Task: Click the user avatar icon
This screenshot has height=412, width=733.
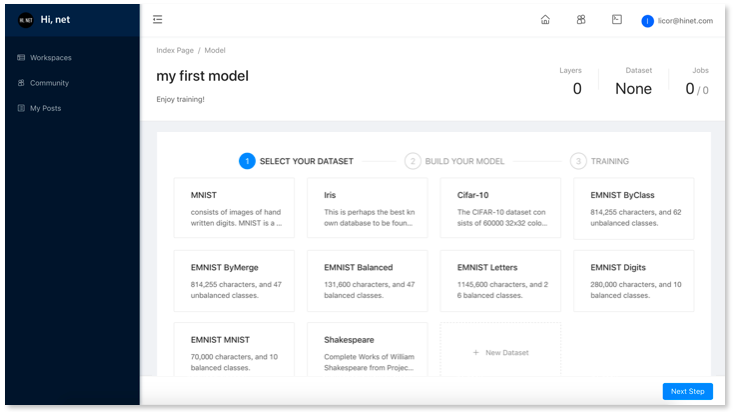Action: click(647, 21)
